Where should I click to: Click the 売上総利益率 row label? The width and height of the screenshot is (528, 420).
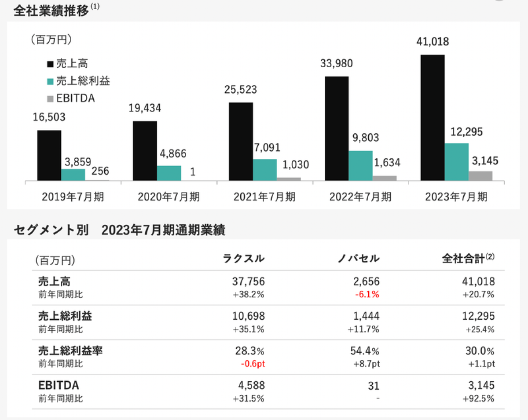point(70,351)
